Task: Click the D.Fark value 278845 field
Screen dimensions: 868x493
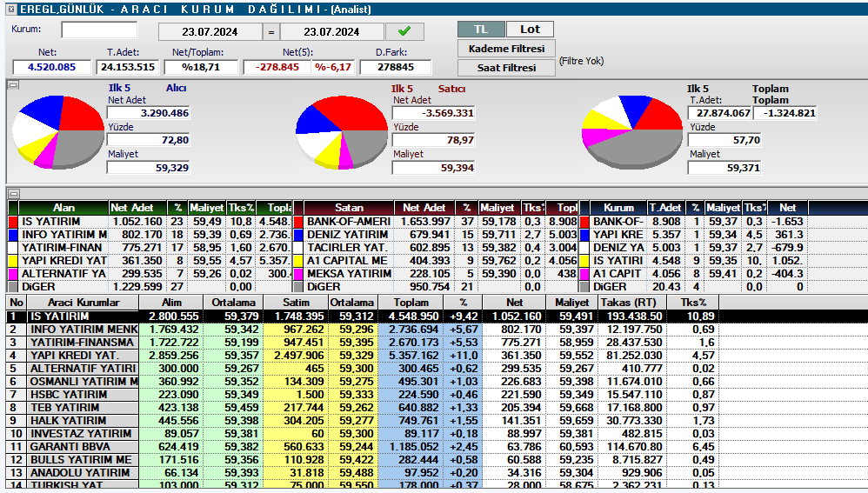Action: [x=395, y=67]
